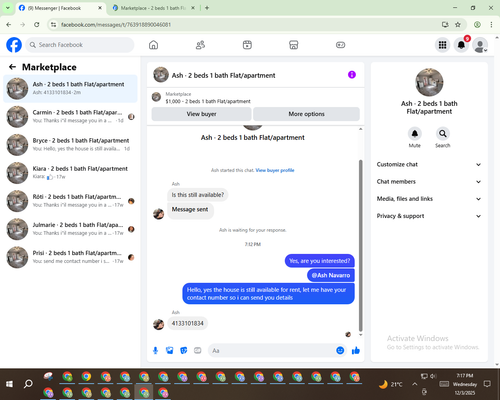This screenshot has width=500, height=400.
Task: Click the '@Ash Navarro' mention message
Action: (331, 275)
